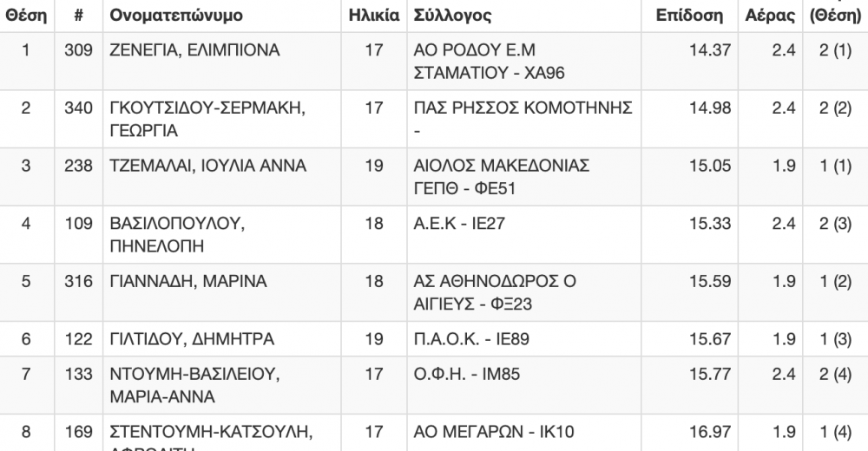Click club ΑΙΟΛΟΣ ΜΑΚΕΔΟΝΙΑΣ ΓΕΠΘ
Image resolution: width=868 pixels, height=451 pixels.
[502, 177]
